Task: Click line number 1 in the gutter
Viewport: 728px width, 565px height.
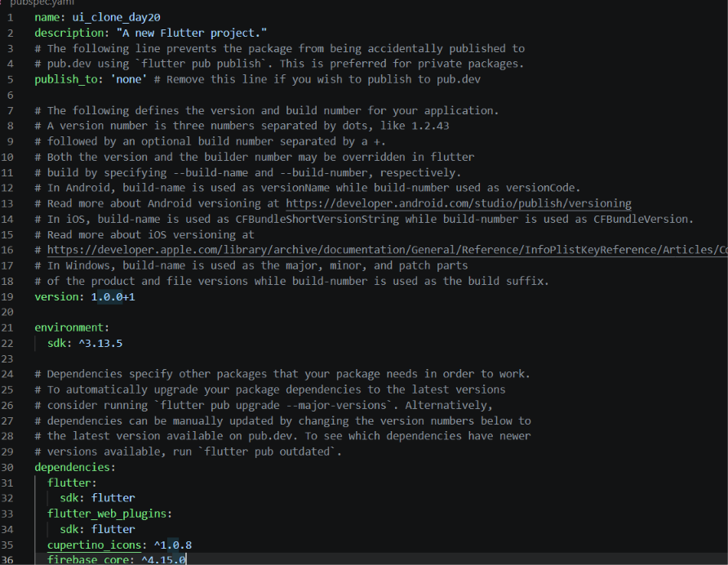Action: (x=11, y=18)
